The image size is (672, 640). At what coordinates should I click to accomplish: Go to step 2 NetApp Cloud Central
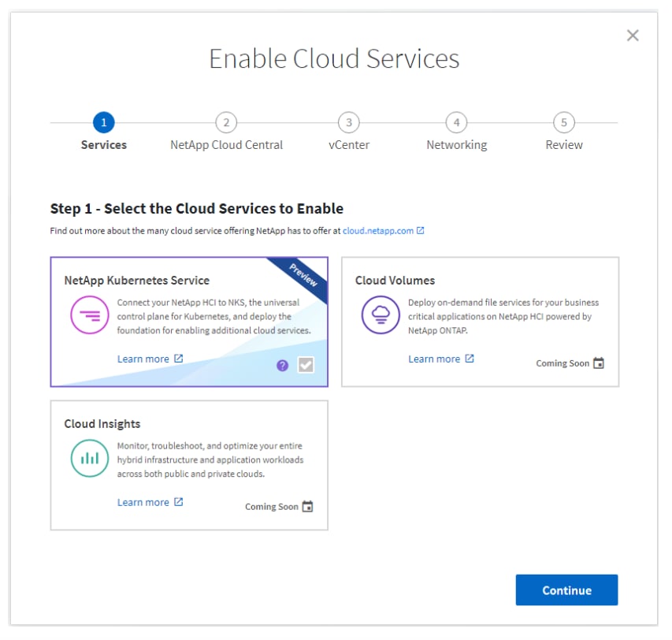tap(226, 123)
